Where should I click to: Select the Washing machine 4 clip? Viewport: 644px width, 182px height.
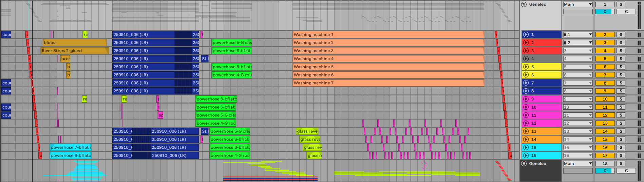[x=388, y=59]
